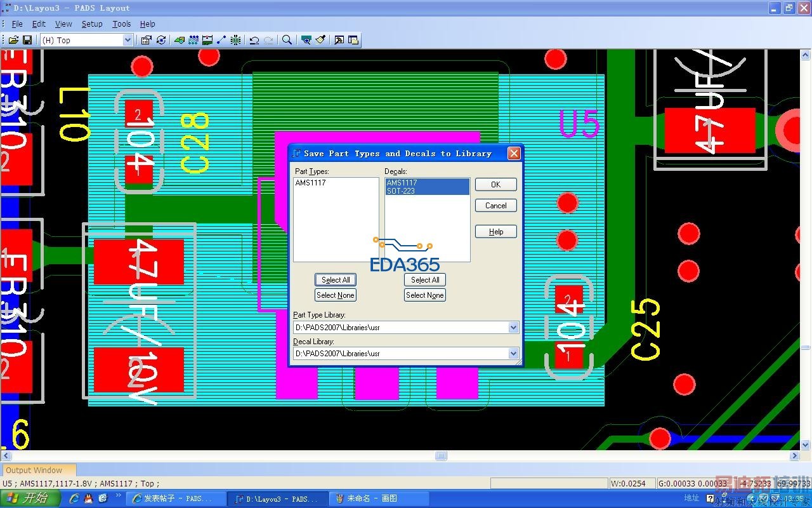Click the Open file toolbar icon
Screen dimensions: 812x508
point(13,40)
